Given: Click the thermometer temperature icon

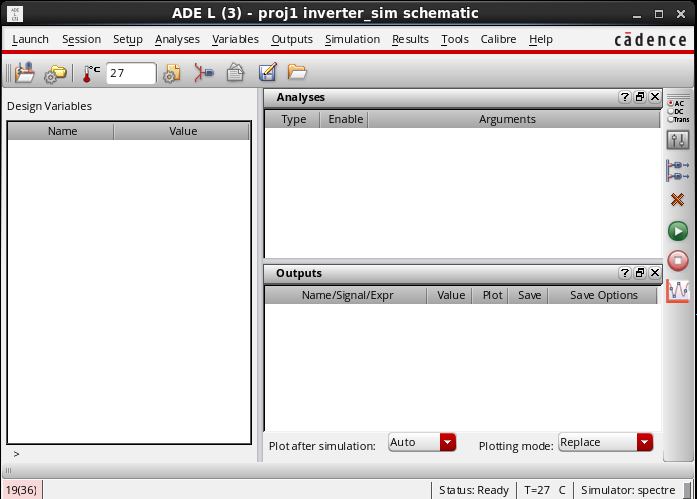Looking at the screenshot, I should [x=91, y=73].
